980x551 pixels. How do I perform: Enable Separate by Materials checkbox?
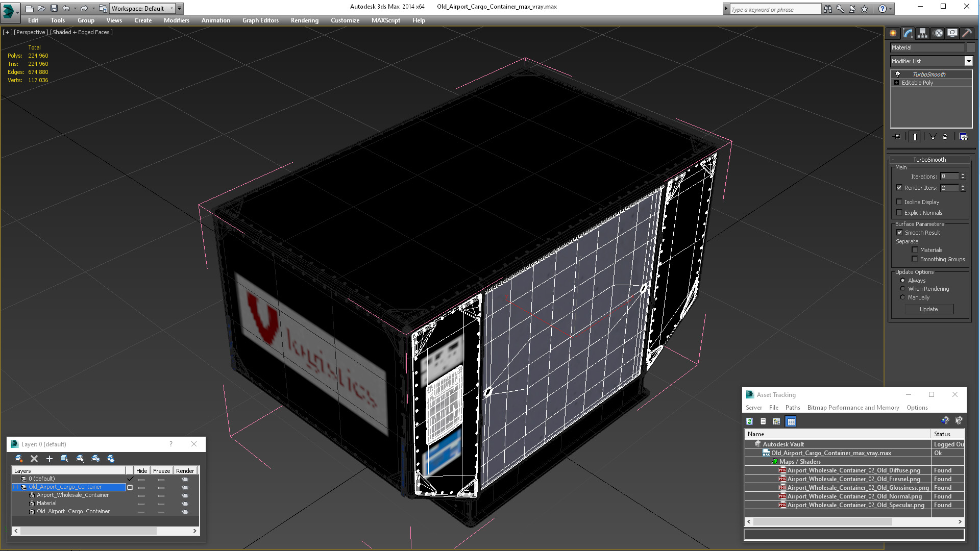click(x=915, y=250)
